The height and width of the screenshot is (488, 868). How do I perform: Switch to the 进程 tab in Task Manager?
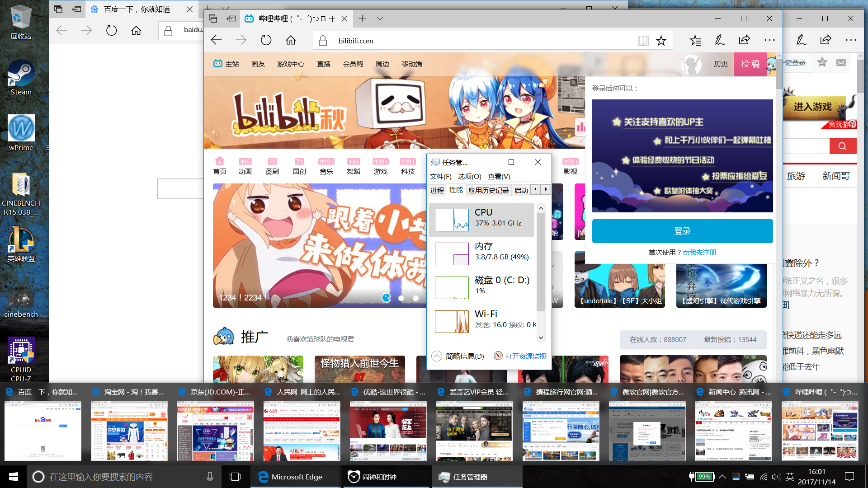tap(437, 190)
